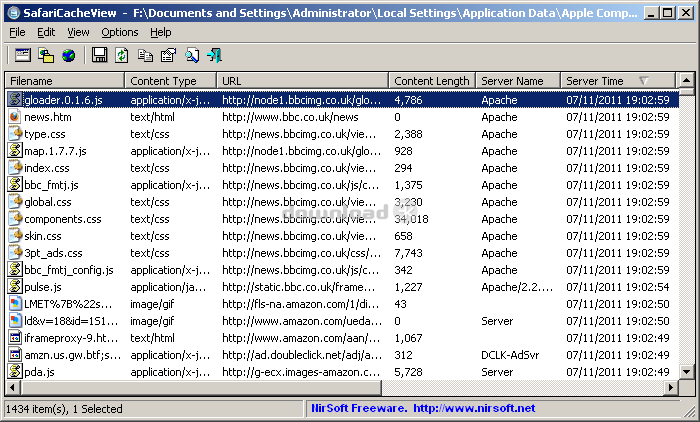Click the Save floppy disk icon

(x=100, y=55)
